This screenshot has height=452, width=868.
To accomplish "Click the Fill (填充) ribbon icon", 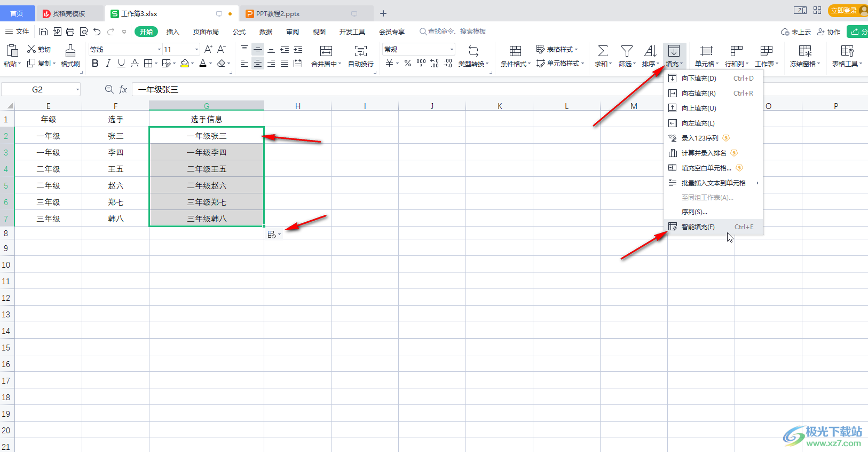I will 674,51.
